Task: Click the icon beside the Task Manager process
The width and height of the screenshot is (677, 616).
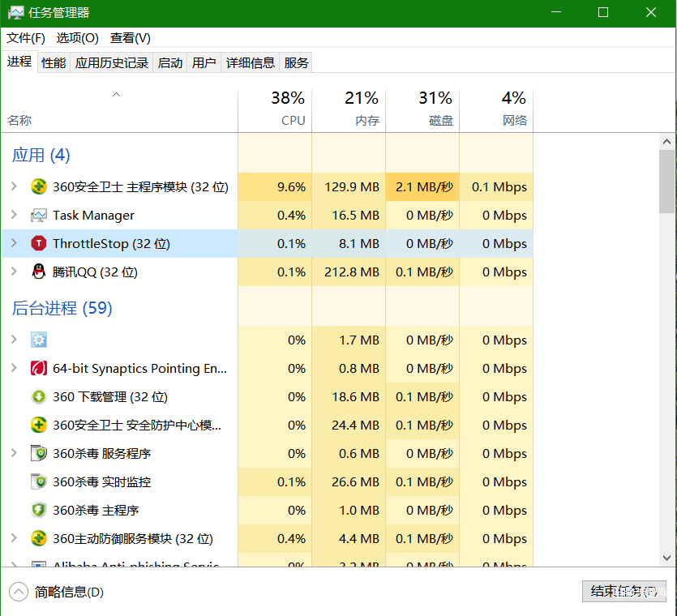Action: point(39,216)
